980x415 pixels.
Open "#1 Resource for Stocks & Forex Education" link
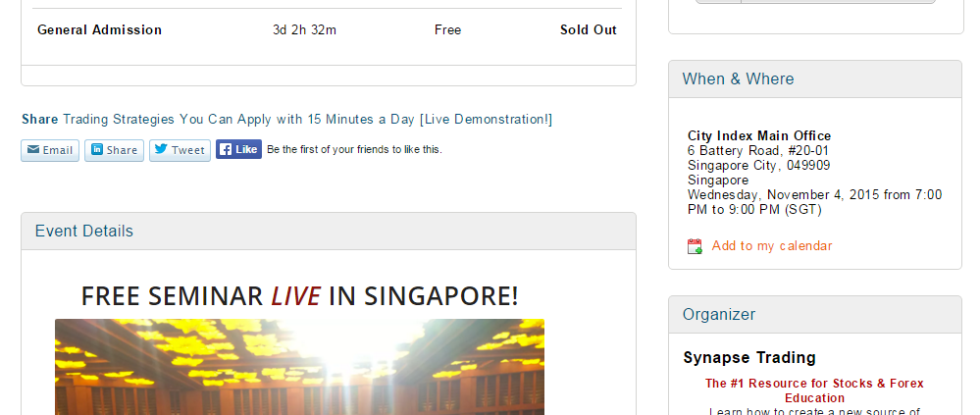[814, 390]
